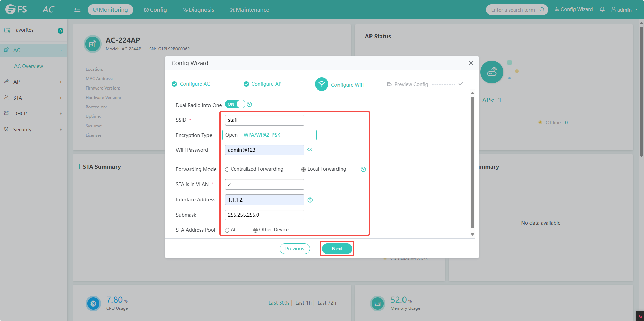
Task: Open AC Overview in sidebar
Action: coord(29,66)
